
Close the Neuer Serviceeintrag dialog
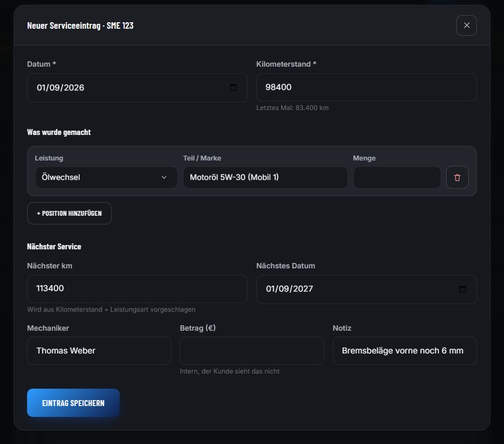coord(466,25)
